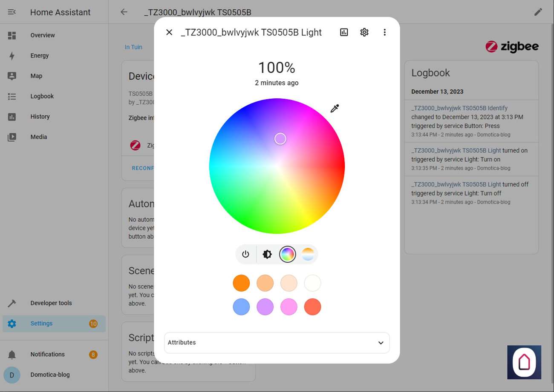
Task: Open light entity settings gear icon
Action: tap(364, 32)
